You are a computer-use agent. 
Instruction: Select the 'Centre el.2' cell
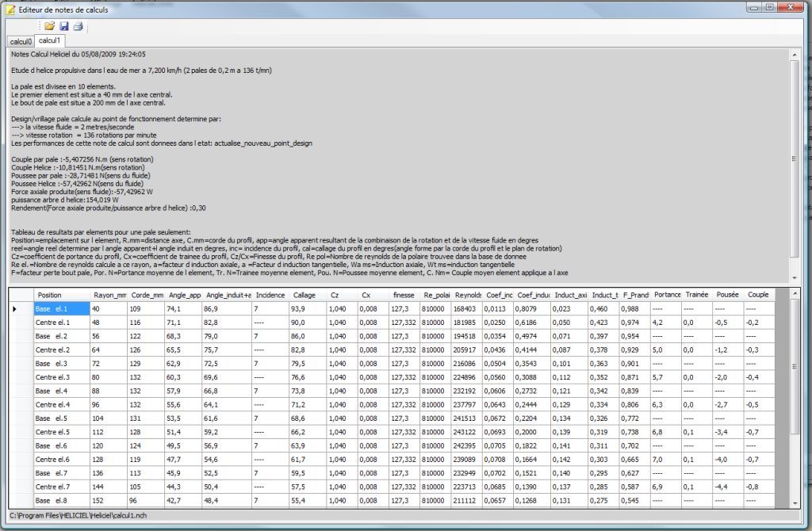point(62,350)
